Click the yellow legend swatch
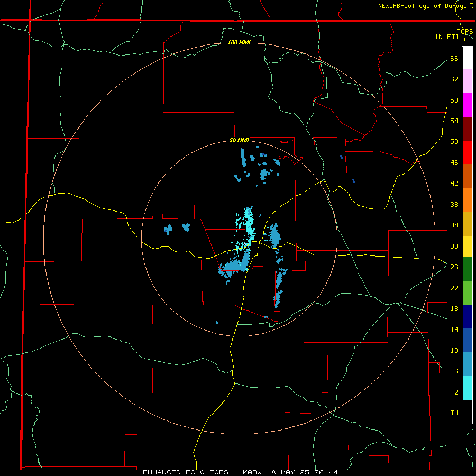This screenshot has height=476, width=476. pos(467,246)
